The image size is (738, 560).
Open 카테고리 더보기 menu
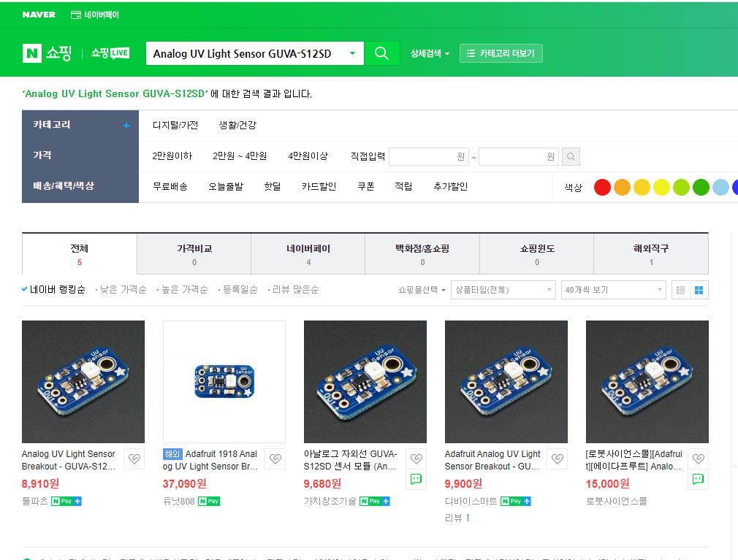pyautogui.click(x=501, y=53)
